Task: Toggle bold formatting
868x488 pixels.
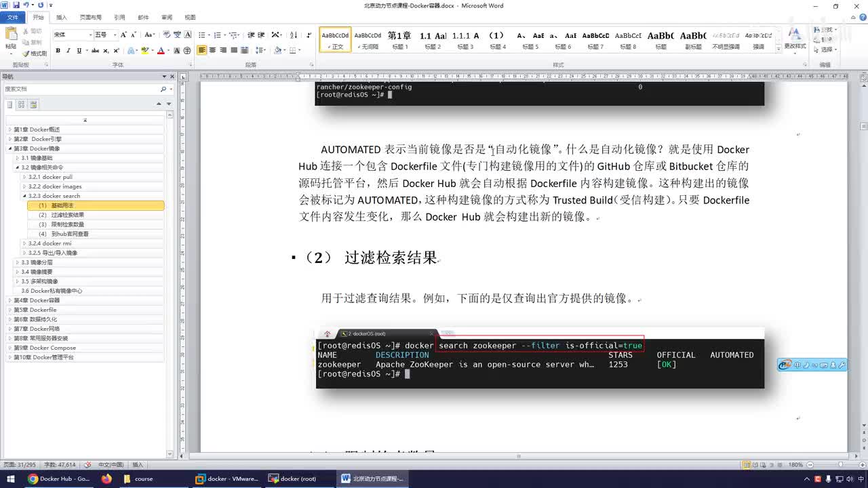Action: [x=58, y=51]
